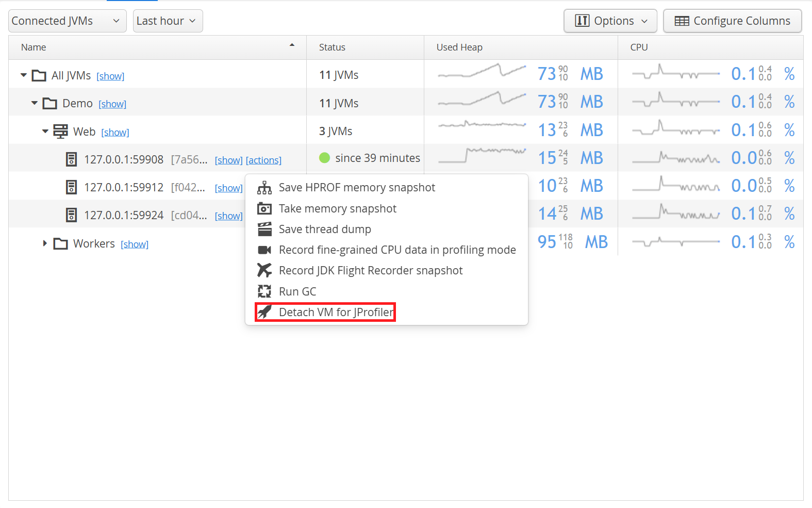Click the '[f042...' ID text

coord(188,188)
